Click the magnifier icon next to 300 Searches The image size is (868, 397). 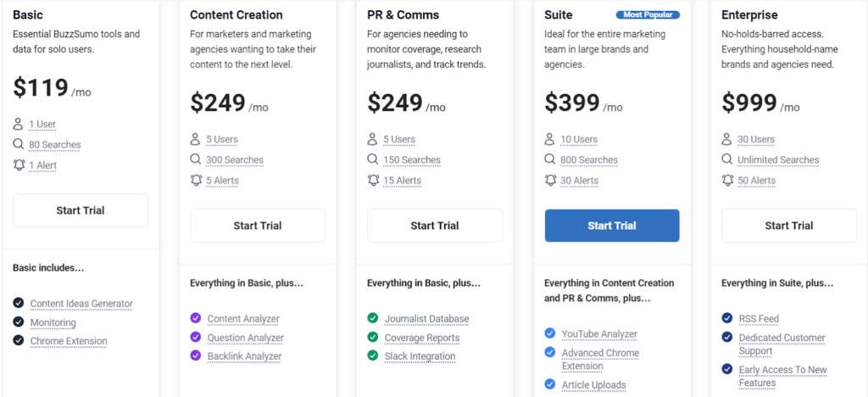[x=196, y=159]
